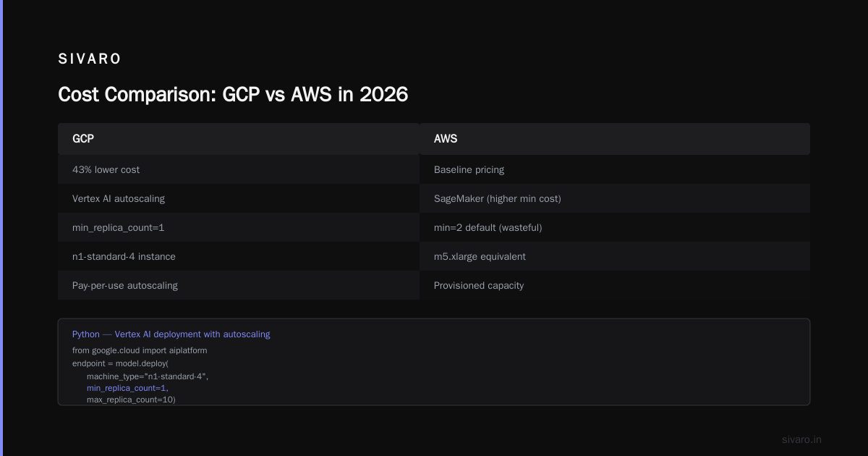Click the 'endpoint = model.deploy(' code line
The image size is (868, 456).
(x=120, y=363)
